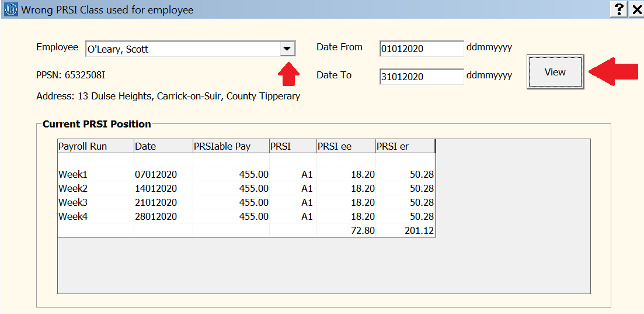Click the PRSI ee total 72.80 cell

[x=346, y=230]
